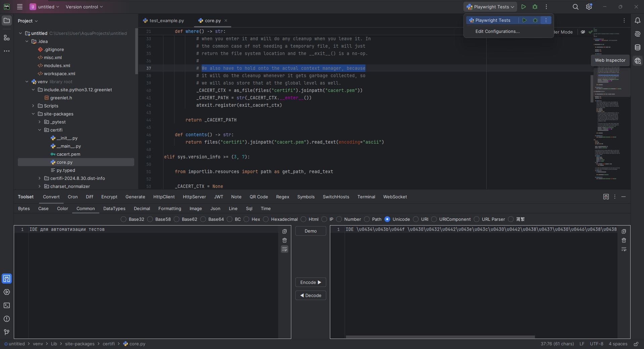Click the Structure tool window icon
This screenshot has width=644, height=349.
(6, 38)
